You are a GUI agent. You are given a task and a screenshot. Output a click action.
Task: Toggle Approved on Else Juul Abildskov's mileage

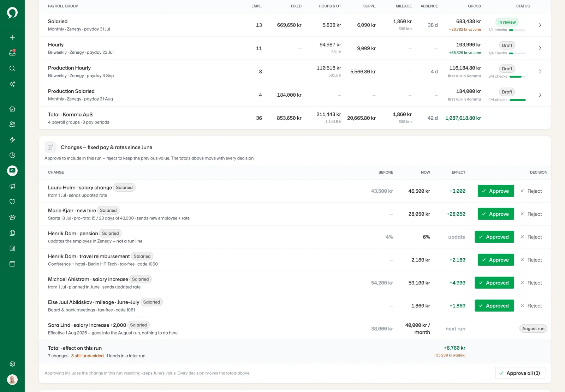tap(494, 306)
